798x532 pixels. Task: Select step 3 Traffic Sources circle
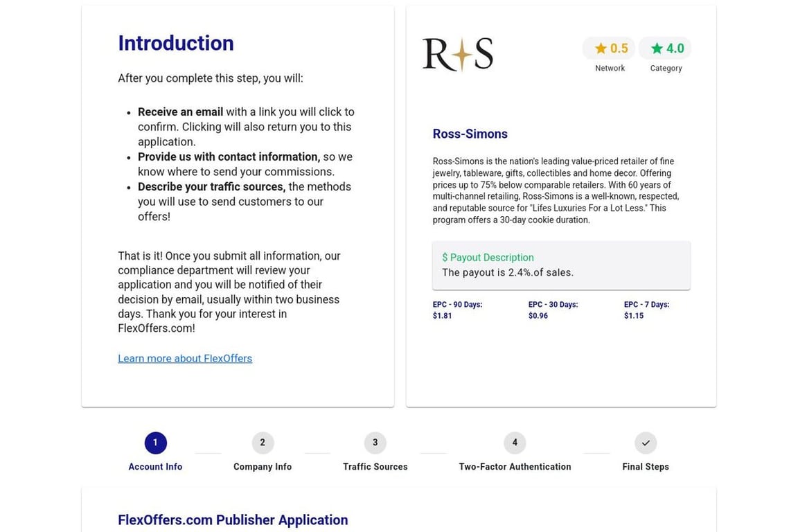pos(375,443)
